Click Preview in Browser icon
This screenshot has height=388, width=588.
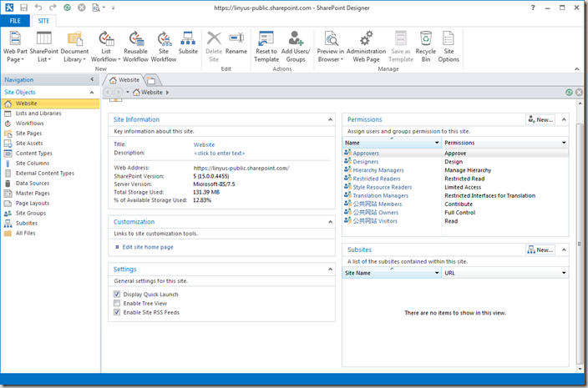tap(331, 47)
